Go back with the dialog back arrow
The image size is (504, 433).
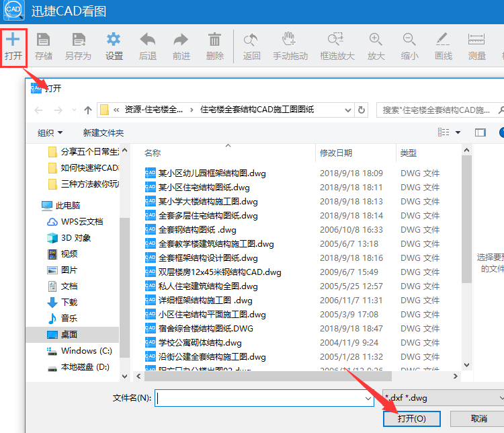point(38,110)
